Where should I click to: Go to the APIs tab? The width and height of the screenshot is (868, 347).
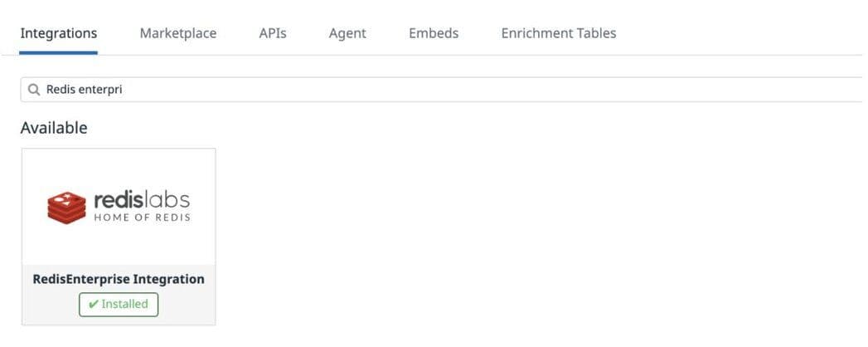(273, 33)
